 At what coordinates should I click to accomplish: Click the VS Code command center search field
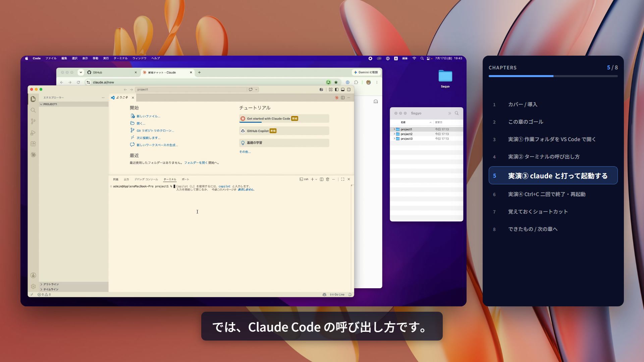click(x=191, y=89)
